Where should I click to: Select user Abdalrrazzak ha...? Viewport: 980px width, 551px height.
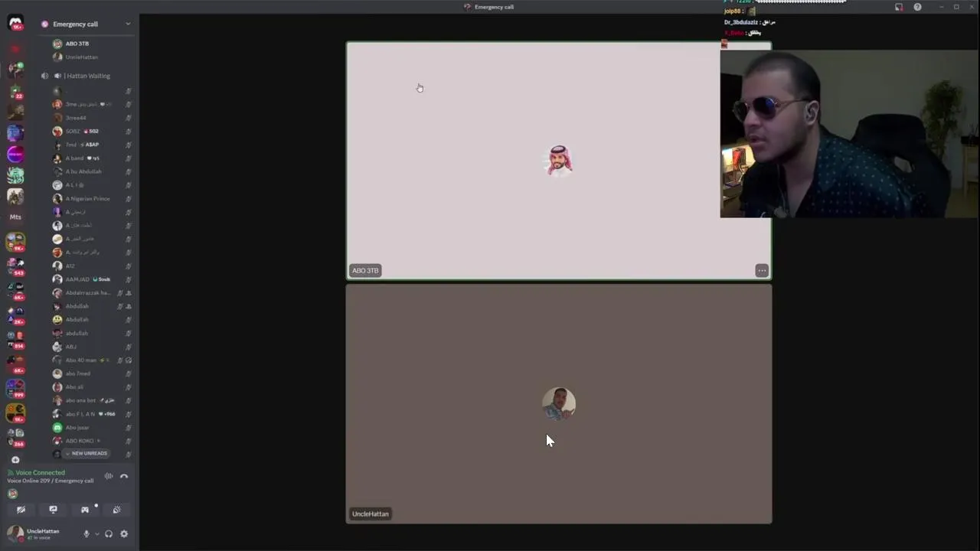click(90, 292)
